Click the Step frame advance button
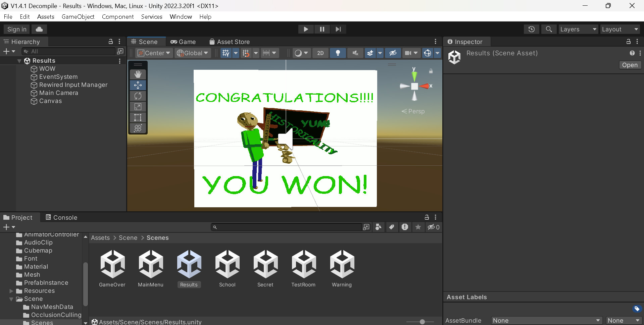This screenshot has height=325, width=644. pyautogui.click(x=338, y=29)
